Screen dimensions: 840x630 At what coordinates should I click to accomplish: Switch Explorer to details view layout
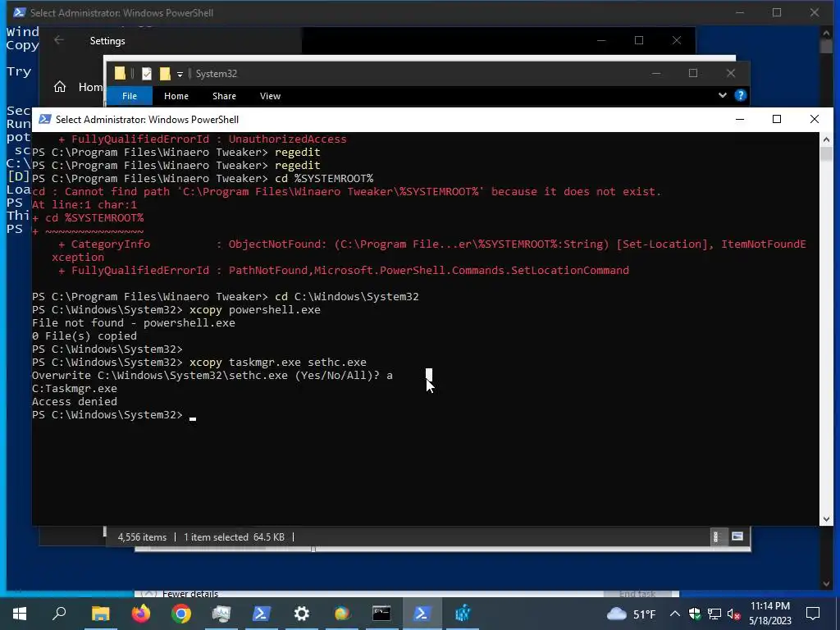click(715, 536)
